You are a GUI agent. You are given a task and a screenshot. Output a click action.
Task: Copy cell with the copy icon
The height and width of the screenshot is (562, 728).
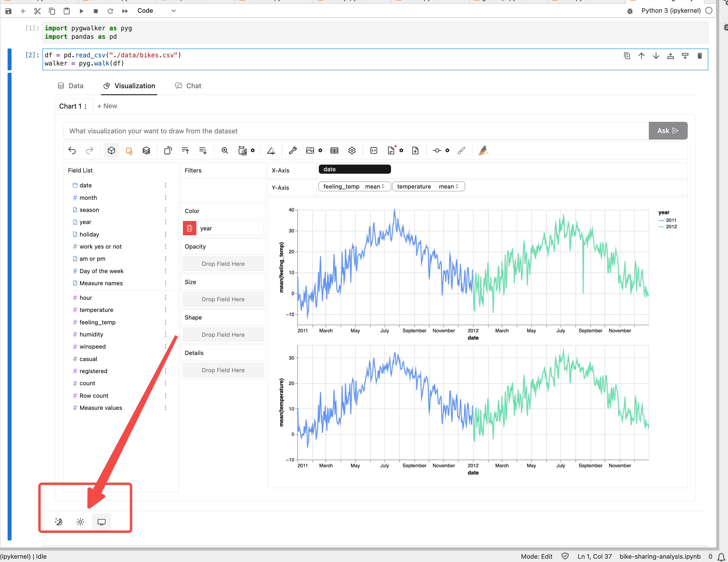pyautogui.click(x=52, y=11)
